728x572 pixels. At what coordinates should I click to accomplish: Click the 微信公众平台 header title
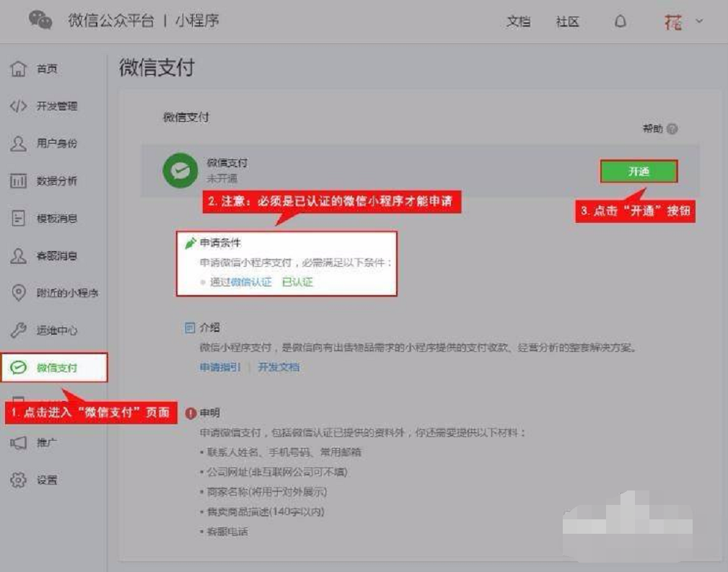[111, 21]
